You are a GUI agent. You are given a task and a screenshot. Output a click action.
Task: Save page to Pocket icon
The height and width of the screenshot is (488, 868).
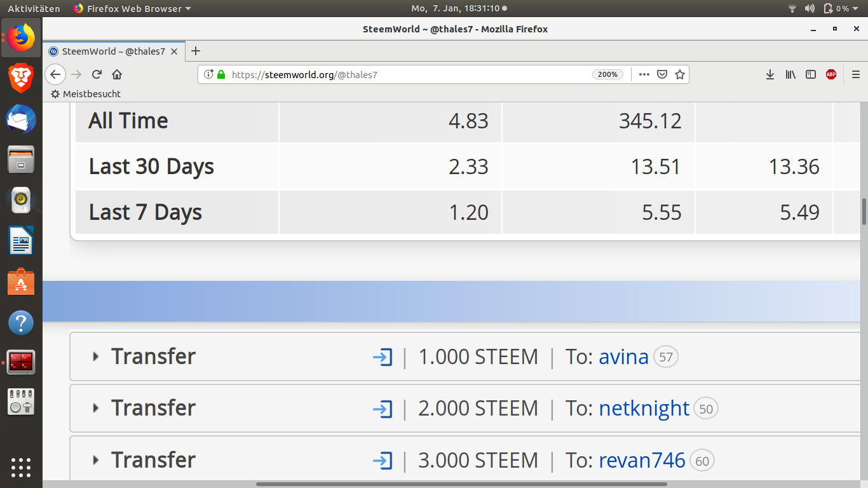tap(662, 74)
